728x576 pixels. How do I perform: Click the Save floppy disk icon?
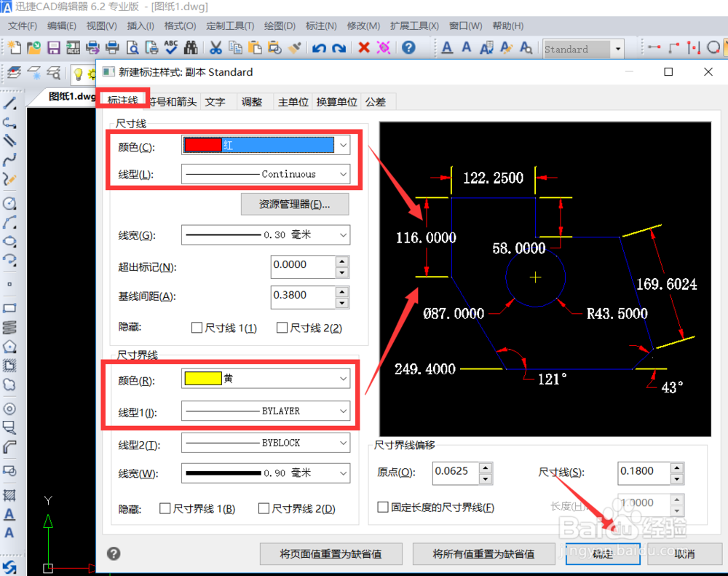pos(54,47)
